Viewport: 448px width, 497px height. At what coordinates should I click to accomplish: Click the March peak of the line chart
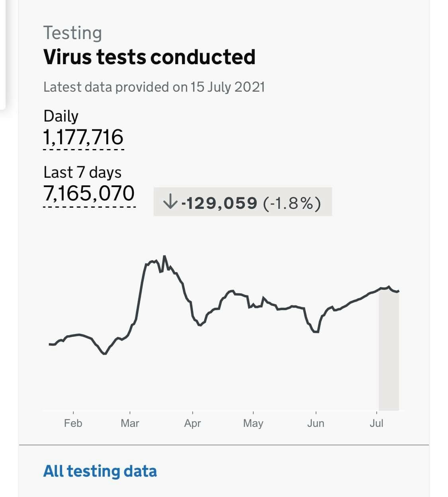[x=164, y=256]
